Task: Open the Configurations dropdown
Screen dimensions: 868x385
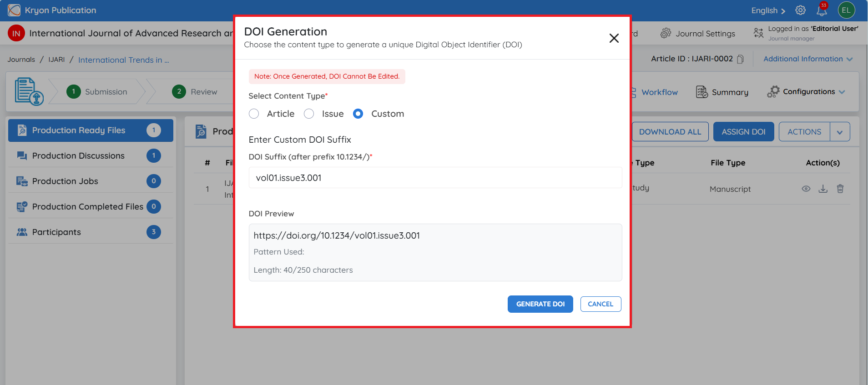Action: click(806, 92)
